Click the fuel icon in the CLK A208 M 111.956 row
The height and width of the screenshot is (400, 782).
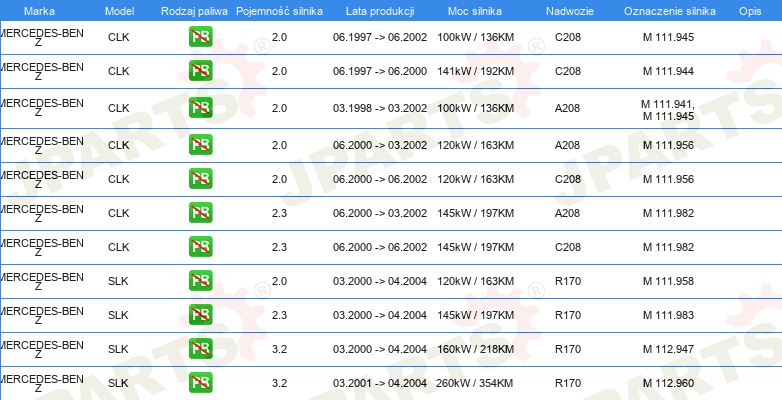pos(200,145)
